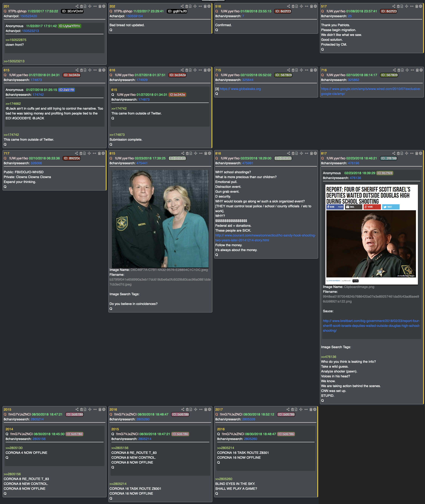Click the ID: 3f8788 badge on post 817
Screen dimensions: 425x504
point(389,158)
